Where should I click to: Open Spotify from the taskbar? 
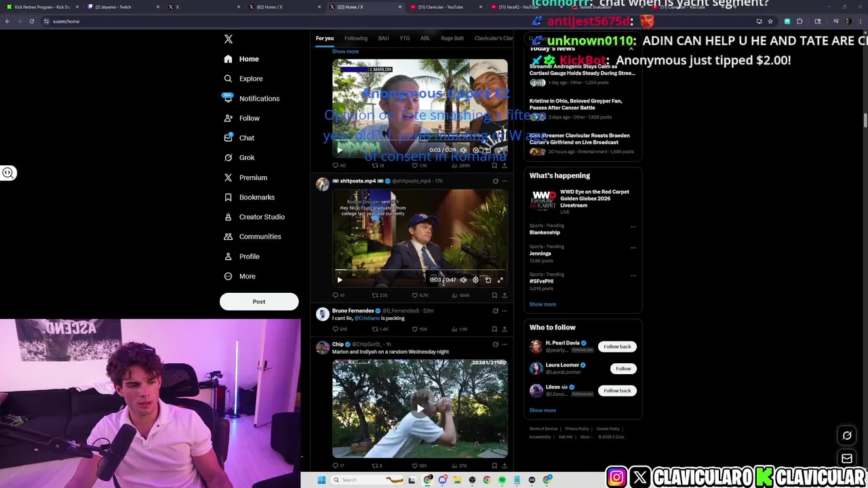(502, 480)
